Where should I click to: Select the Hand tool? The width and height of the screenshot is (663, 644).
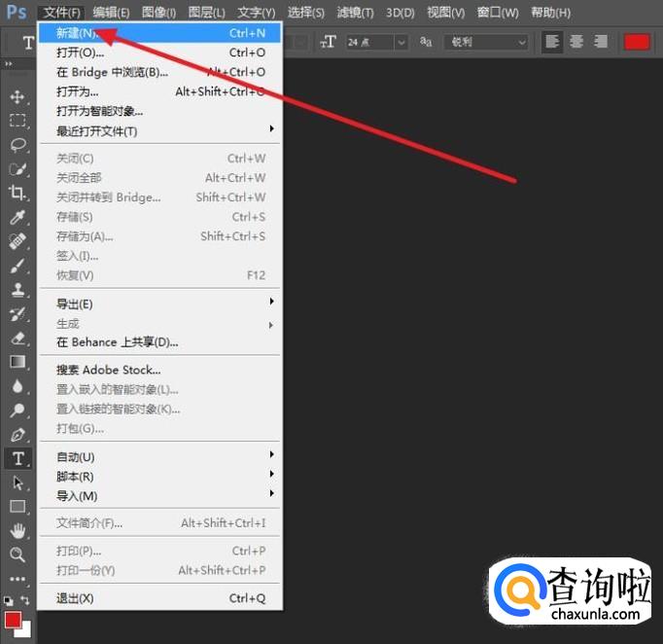(x=17, y=530)
